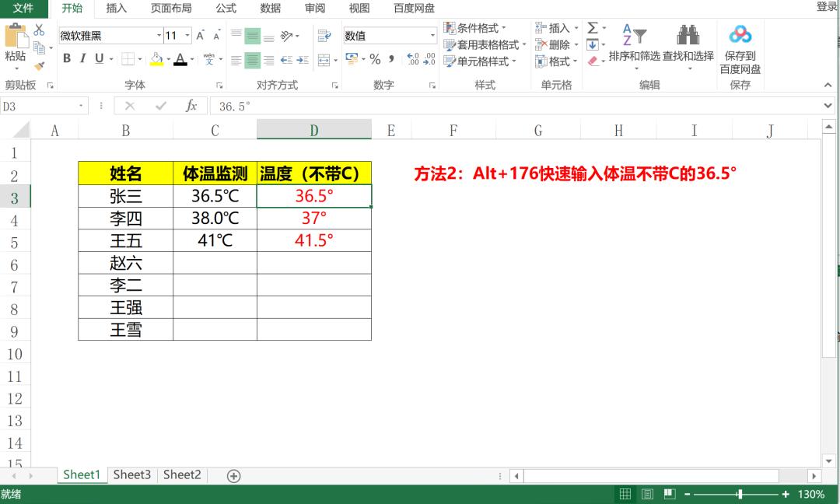This screenshot has height=504, width=840.
Task: Click 保存到百度网盘 icon
Action: 740,35
